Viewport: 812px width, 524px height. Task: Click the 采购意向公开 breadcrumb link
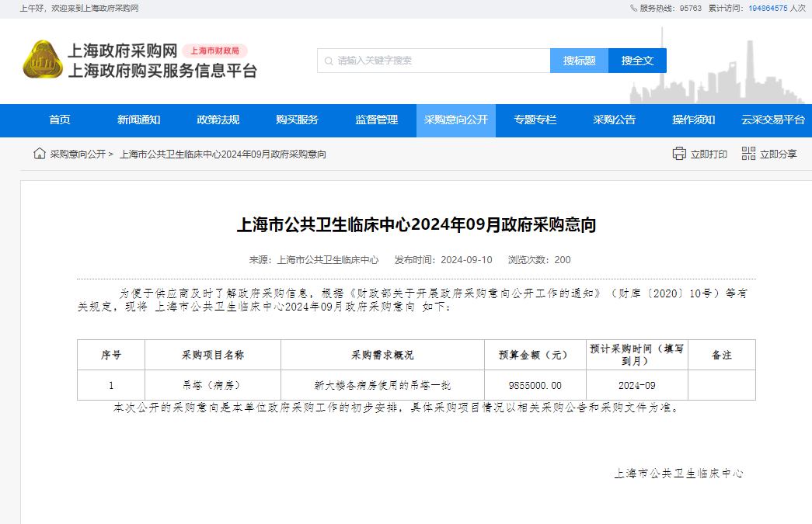[x=78, y=154]
